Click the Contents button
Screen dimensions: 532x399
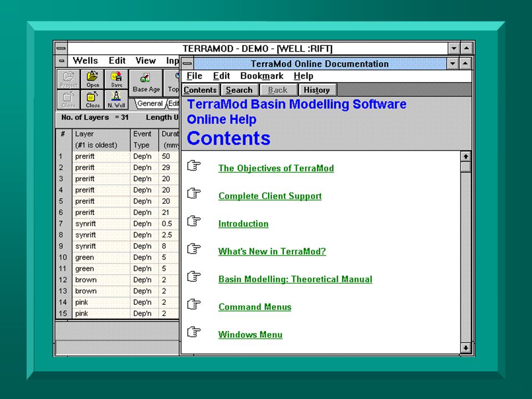[x=200, y=90]
